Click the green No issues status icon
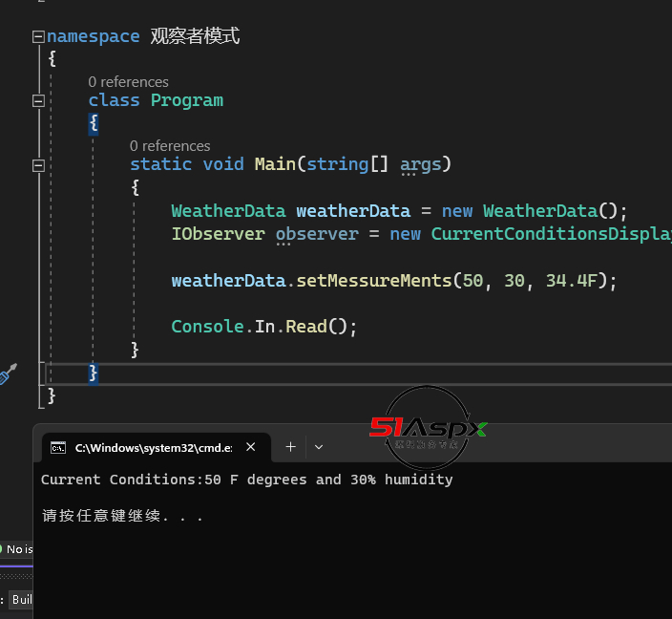 2,549
